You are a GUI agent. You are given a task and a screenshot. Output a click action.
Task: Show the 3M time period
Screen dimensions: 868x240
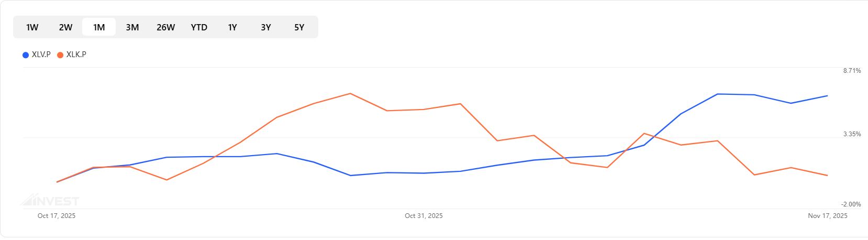point(132,27)
